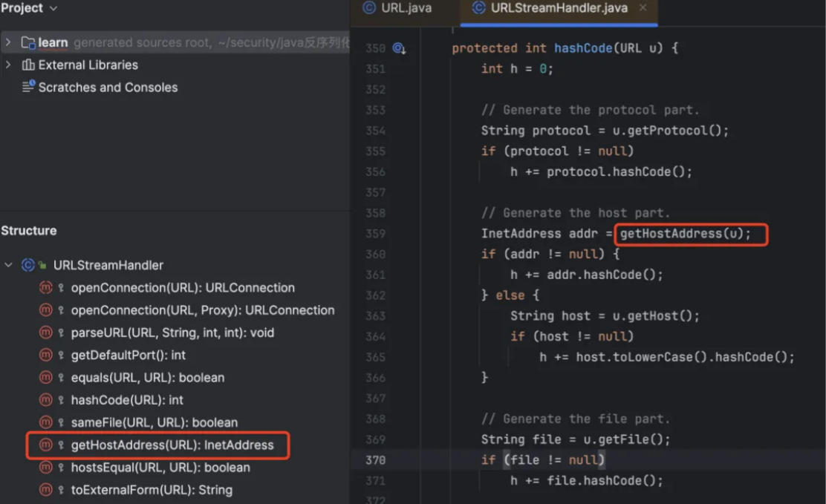Click the Project panel title
The width and height of the screenshot is (826, 504).
[22, 8]
